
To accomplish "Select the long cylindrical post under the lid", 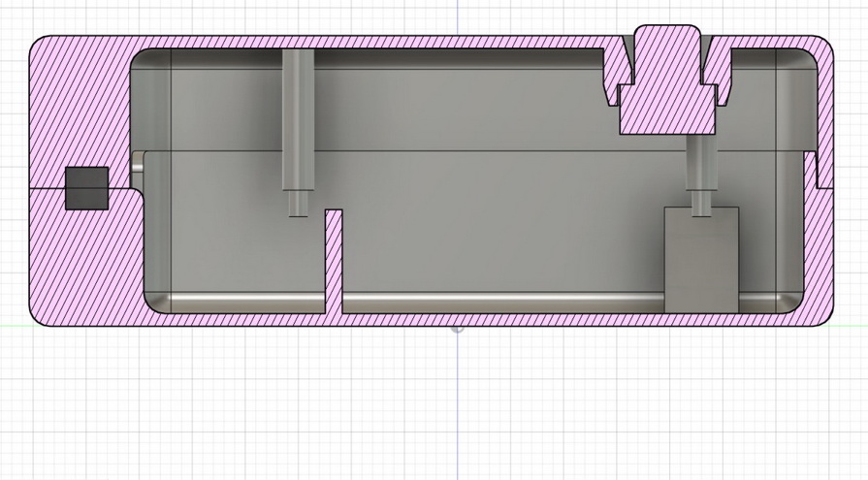I will coord(299,133).
